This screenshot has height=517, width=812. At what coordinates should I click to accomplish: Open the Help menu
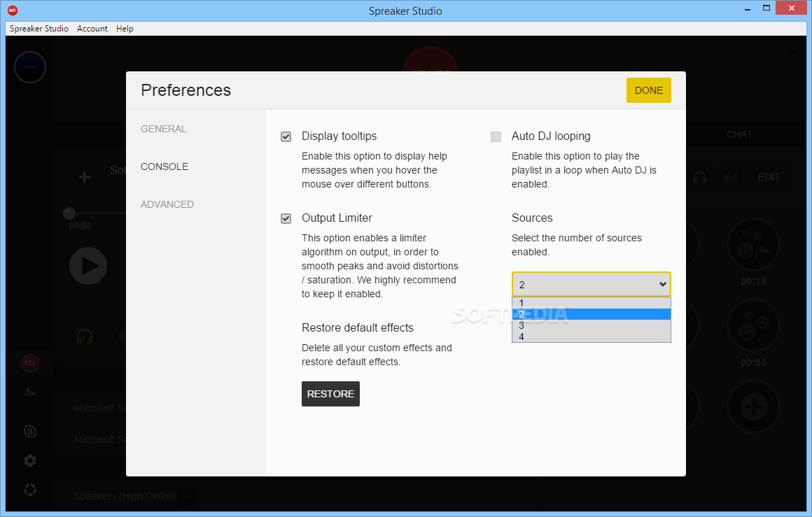pyautogui.click(x=125, y=29)
